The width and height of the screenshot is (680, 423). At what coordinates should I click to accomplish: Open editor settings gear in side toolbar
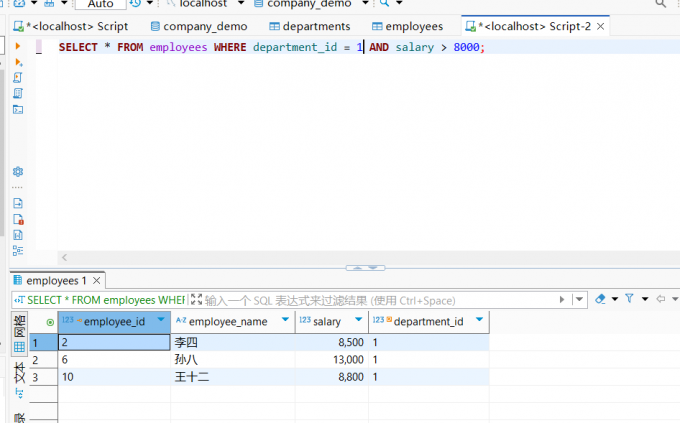[x=18, y=172]
